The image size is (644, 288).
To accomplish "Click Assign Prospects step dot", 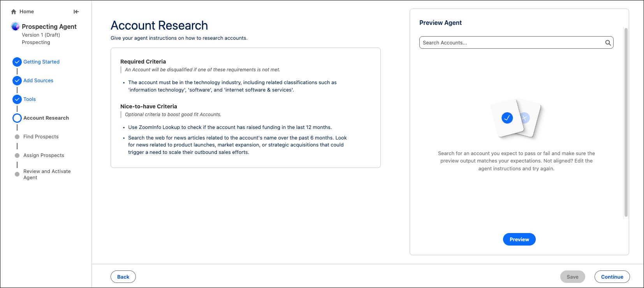I will 17,155.
